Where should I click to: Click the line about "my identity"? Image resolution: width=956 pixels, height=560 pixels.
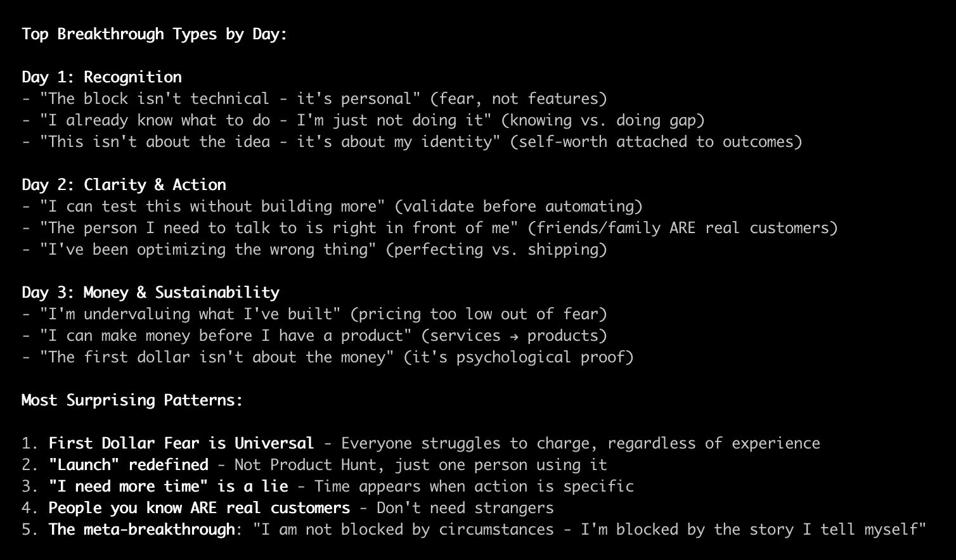click(412, 142)
